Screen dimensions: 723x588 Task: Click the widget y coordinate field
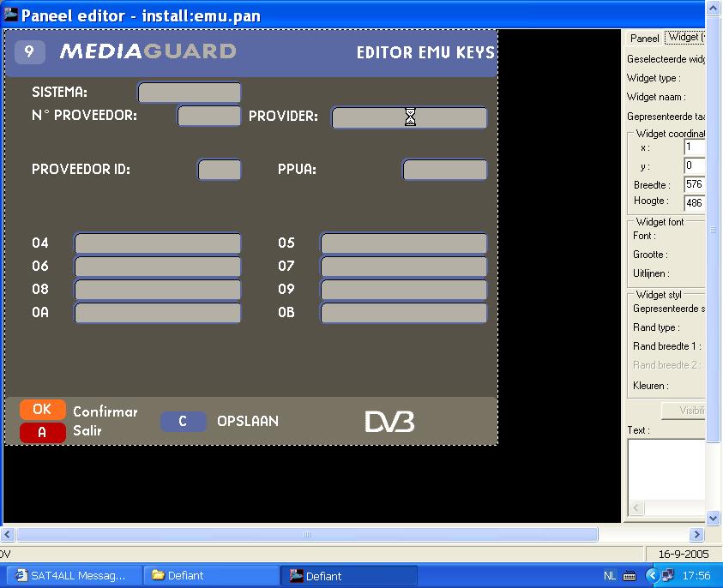pos(695,166)
